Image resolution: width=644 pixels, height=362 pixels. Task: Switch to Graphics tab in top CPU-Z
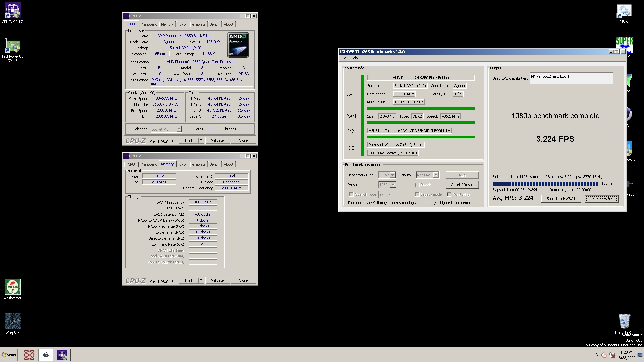(199, 24)
